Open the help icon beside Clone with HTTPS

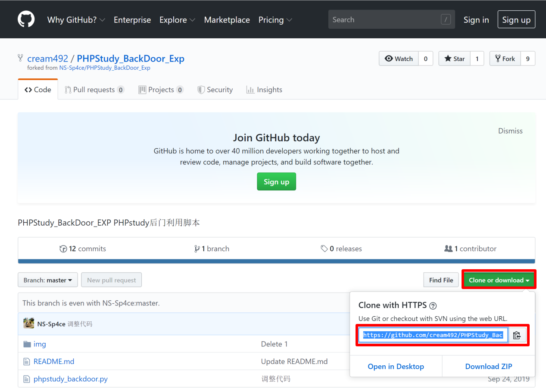coord(433,306)
